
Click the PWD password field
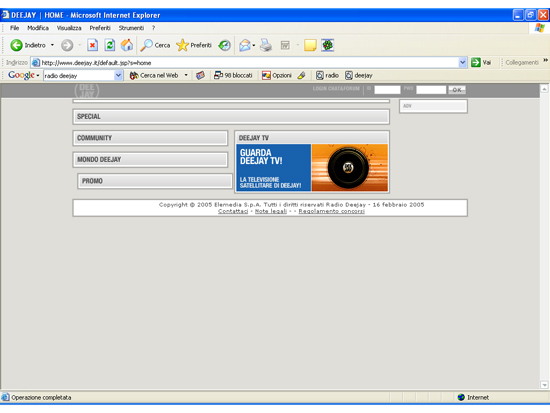[x=431, y=90]
